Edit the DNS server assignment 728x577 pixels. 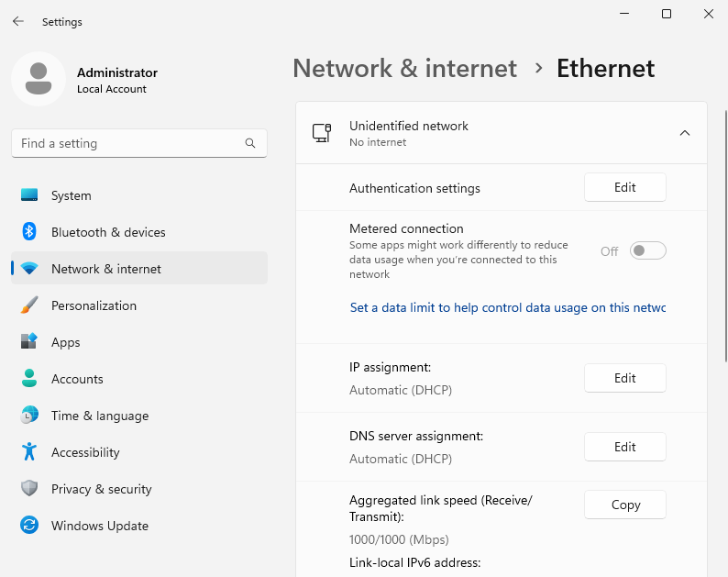point(624,447)
